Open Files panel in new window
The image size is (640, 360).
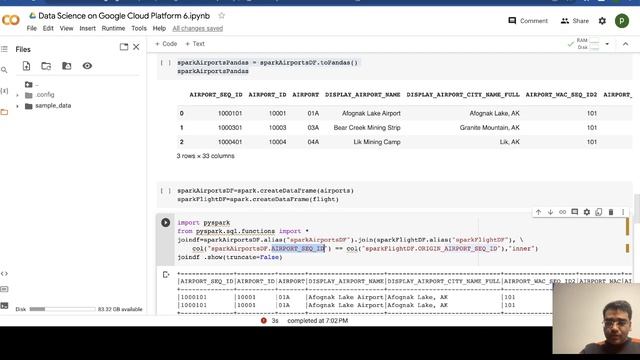click(124, 47)
